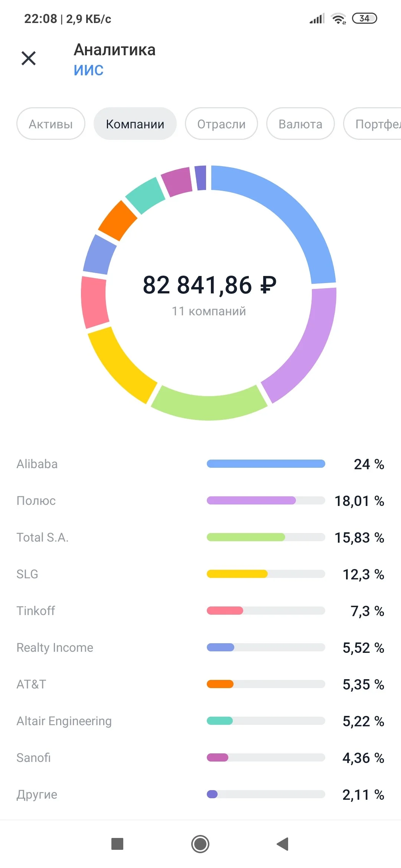The width and height of the screenshot is (401, 868).
Task: Close the Analytics screen with X icon
Action: click(29, 58)
